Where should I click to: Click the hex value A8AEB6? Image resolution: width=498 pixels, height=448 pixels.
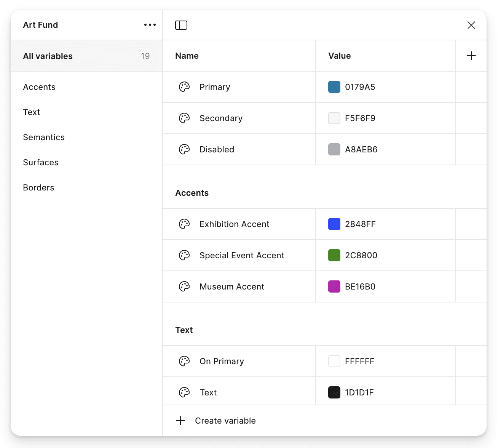click(x=361, y=149)
